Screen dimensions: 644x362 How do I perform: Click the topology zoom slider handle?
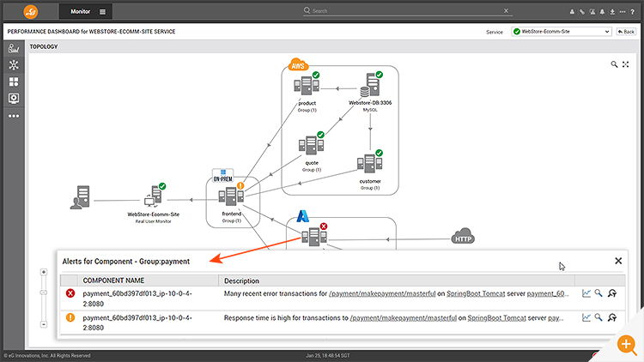(44, 293)
